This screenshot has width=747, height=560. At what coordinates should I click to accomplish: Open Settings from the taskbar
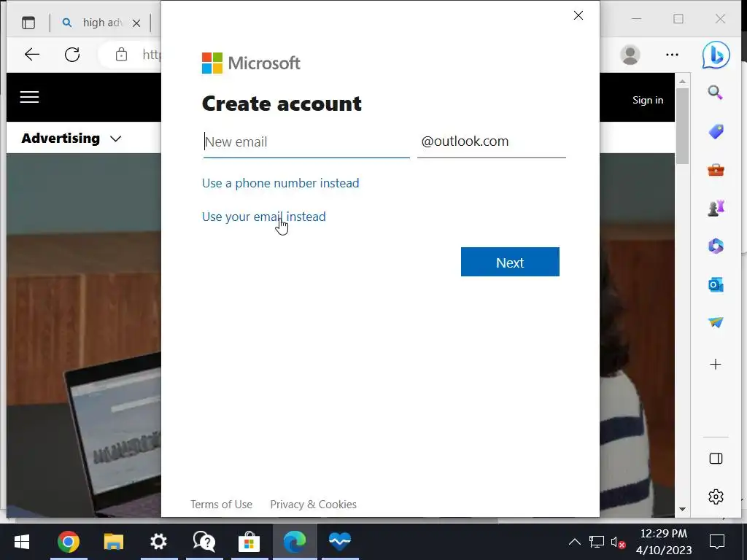pyautogui.click(x=158, y=542)
